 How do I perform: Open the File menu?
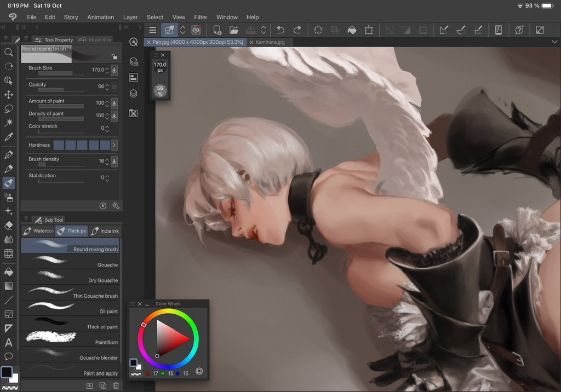click(x=31, y=17)
